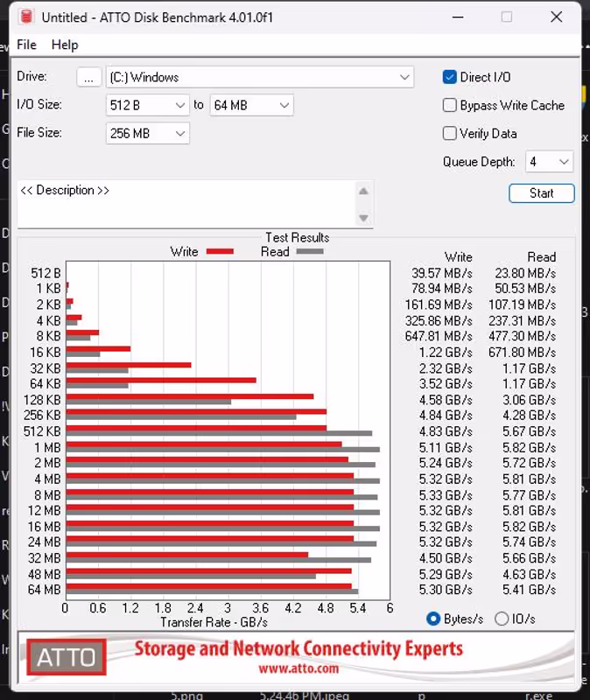Click the drive browse button with ellipsis
Screen dimensions: 590x700
pyautogui.click(x=88, y=77)
